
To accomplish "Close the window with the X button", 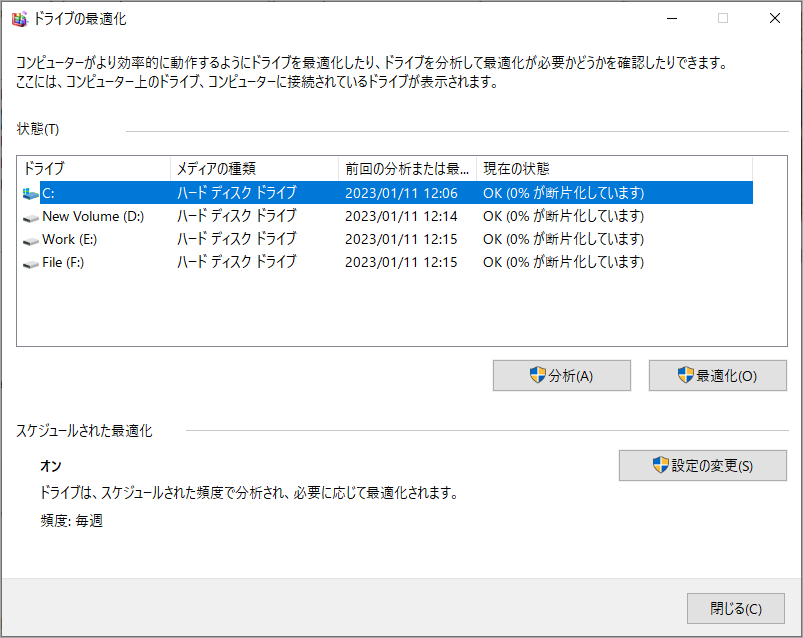I will point(775,18).
